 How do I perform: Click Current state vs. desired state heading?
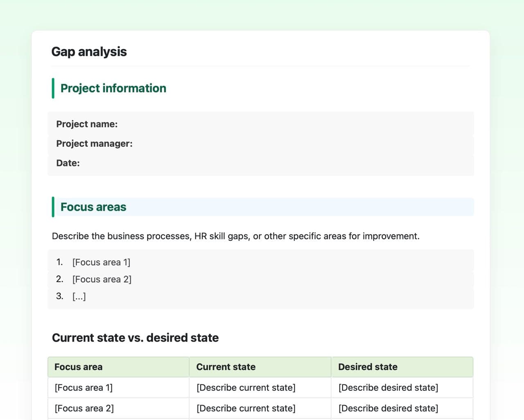point(135,338)
